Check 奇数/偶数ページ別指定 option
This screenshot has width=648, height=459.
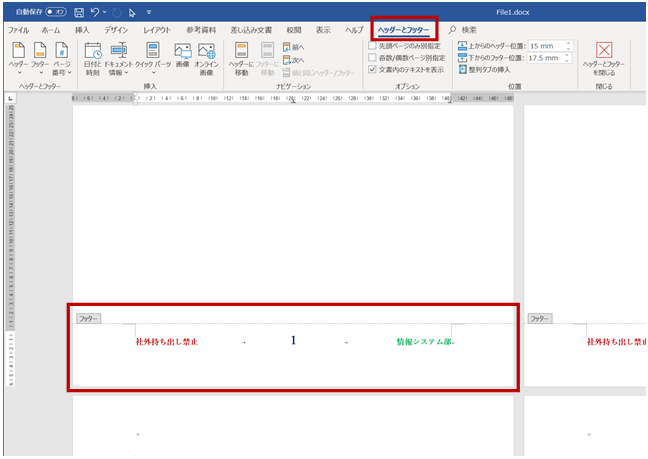(373, 58)
